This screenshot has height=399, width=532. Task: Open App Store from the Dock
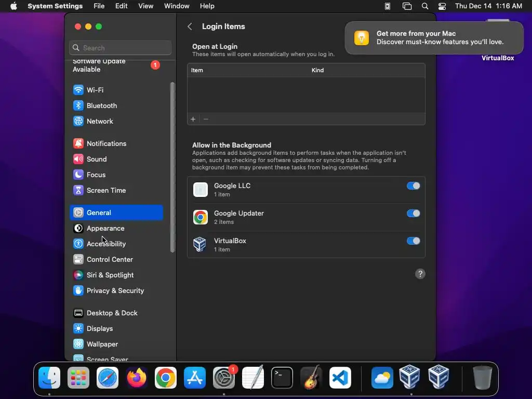pyautogui.click(x=195, y=378)
